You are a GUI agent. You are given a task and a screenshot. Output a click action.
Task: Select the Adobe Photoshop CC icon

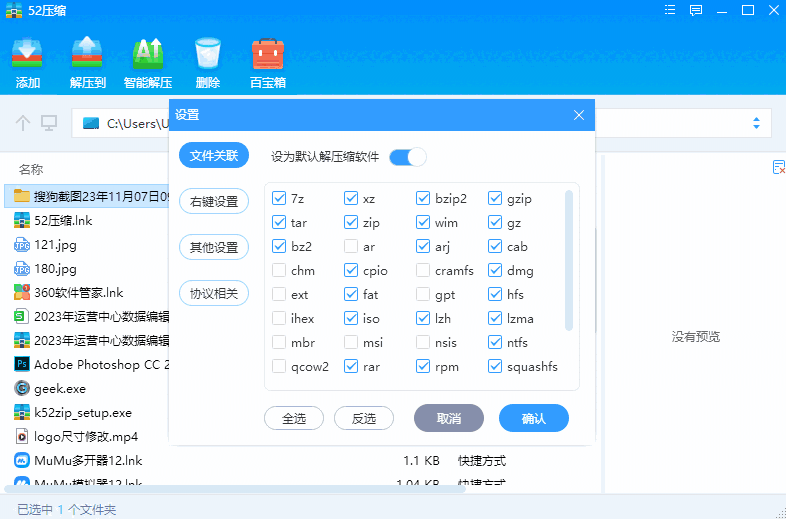22,364
